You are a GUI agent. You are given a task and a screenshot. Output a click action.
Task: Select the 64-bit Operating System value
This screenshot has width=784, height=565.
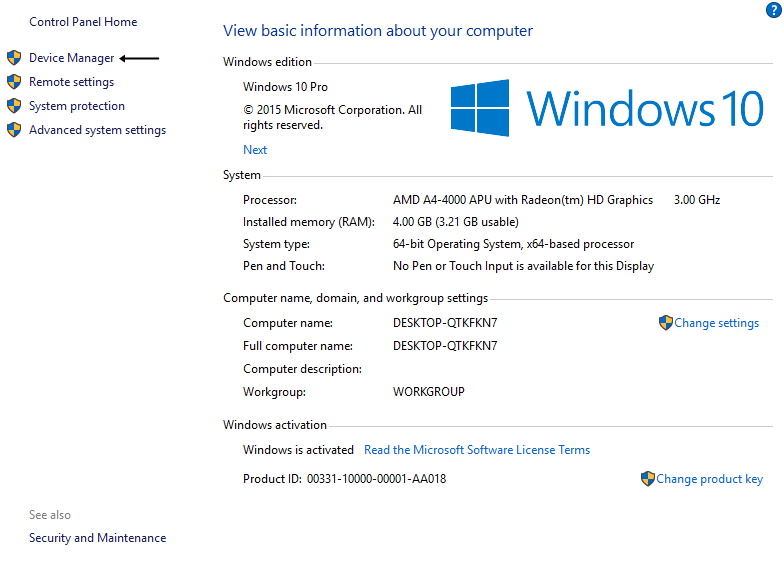(x=514, y=244)
